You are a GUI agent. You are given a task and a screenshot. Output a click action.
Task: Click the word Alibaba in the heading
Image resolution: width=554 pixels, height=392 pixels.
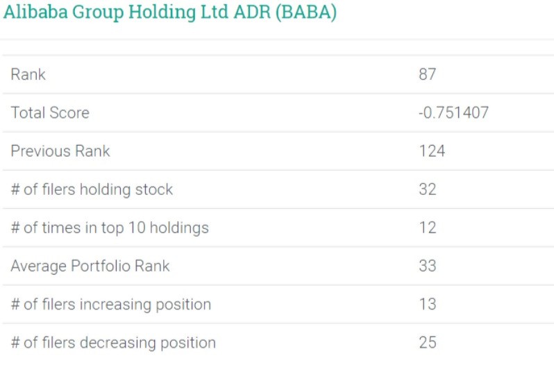point(31,13)
